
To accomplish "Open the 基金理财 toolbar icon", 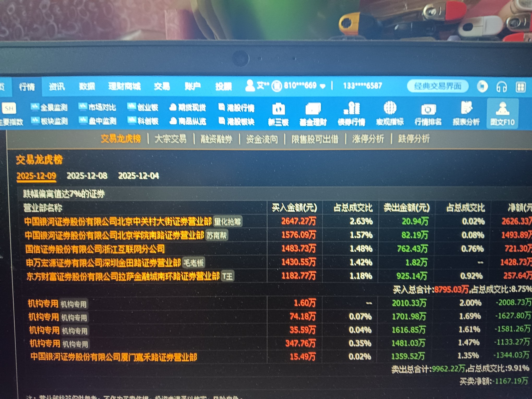I will [313, 109].
